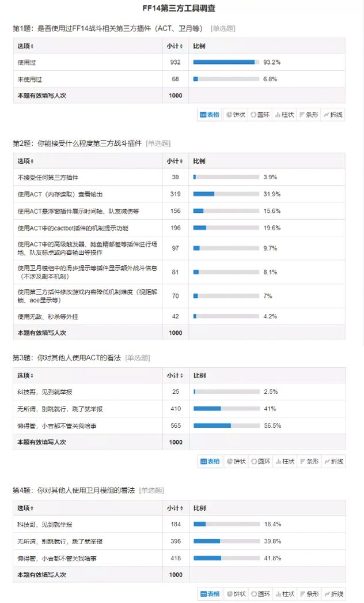Switch question 1 results to 饼状 pie chart
Image resolution: width=364 pixels, height=603 pixels.
pyautogui.click(x=236, y=115)
